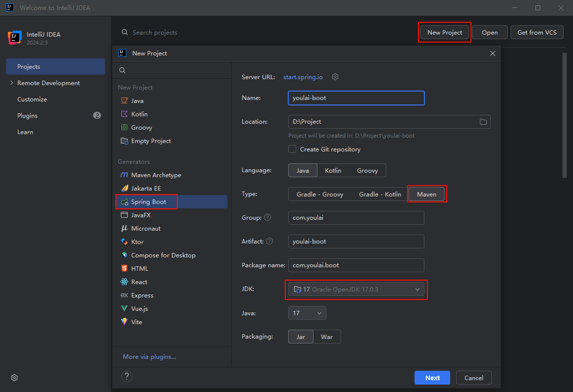The height and width of the screenshot is (392, 573).
Task: Click the Spring Boot generator icon
Action: tap(124, 201)
